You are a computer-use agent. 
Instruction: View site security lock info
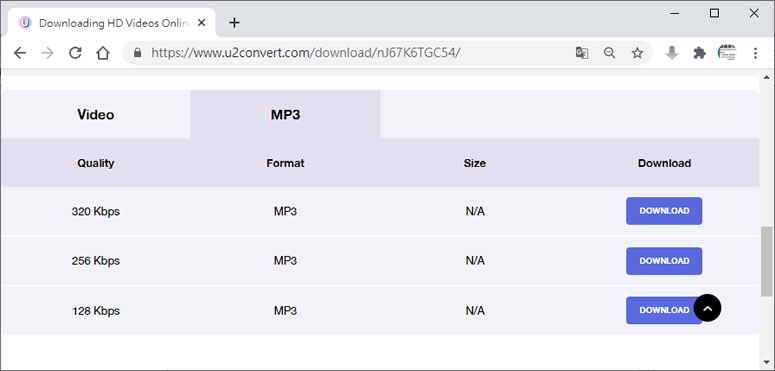tap(137, 53)
